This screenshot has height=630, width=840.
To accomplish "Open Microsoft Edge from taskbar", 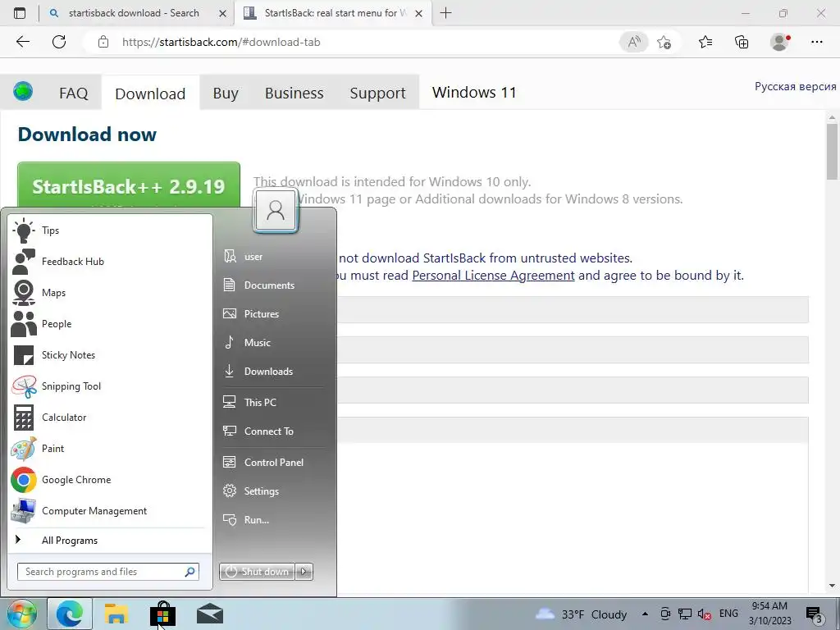I will point(70,614).
